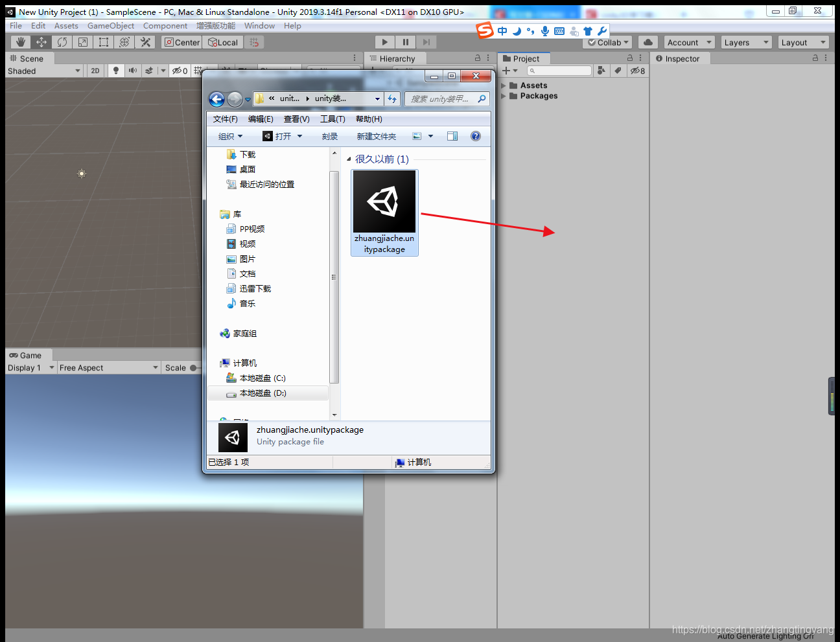Open Display 1 dropdown in Game view
840x642 pixels.
click(x=31, y=367)
